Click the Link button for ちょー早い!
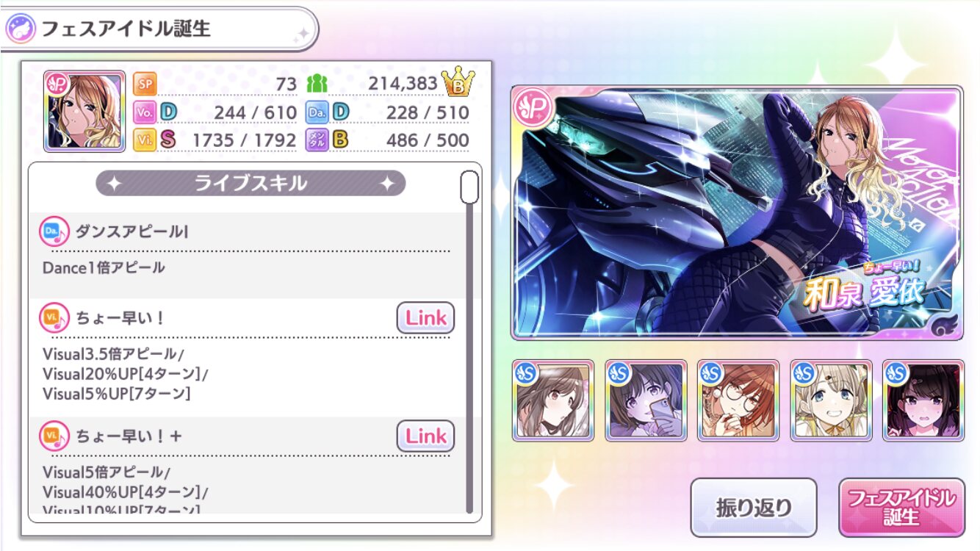The width and height of the screenshot is (980, 551). (426, 318)
